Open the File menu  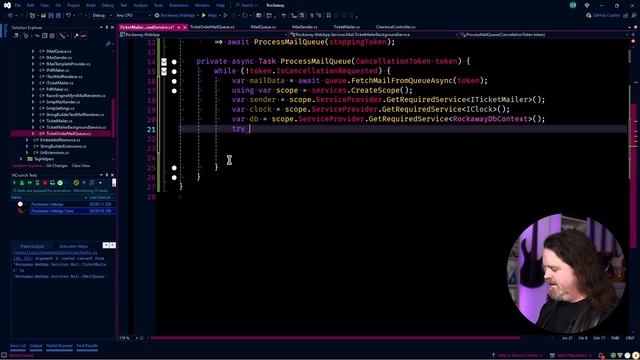pos(18,5)
